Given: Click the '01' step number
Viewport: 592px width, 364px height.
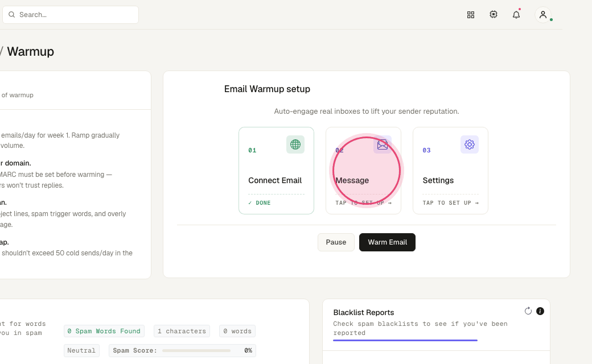Looking at the screenshot, I should tap(252, 150).
